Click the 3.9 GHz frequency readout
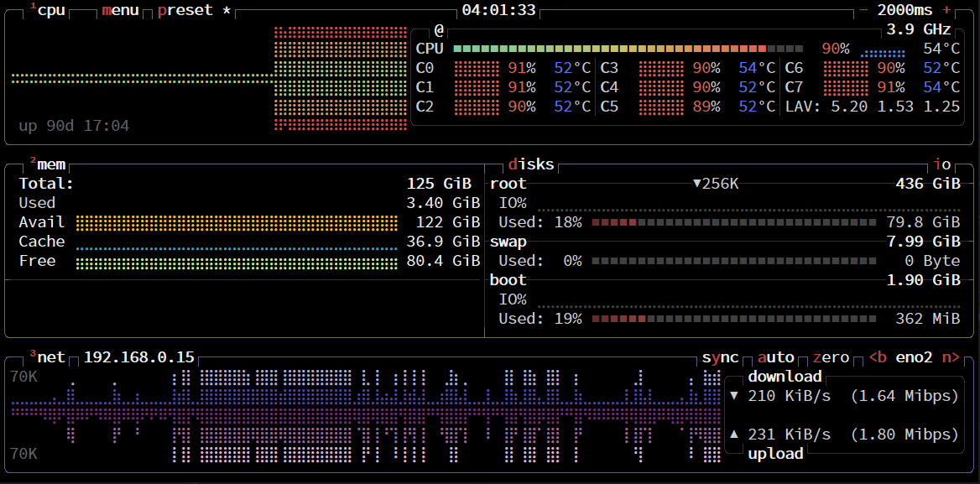 pyautogui.click(x=919, y=29)
